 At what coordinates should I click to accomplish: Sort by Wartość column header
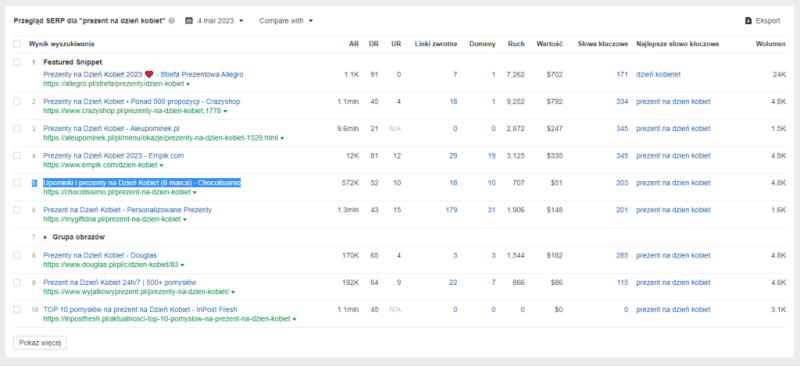549,44
